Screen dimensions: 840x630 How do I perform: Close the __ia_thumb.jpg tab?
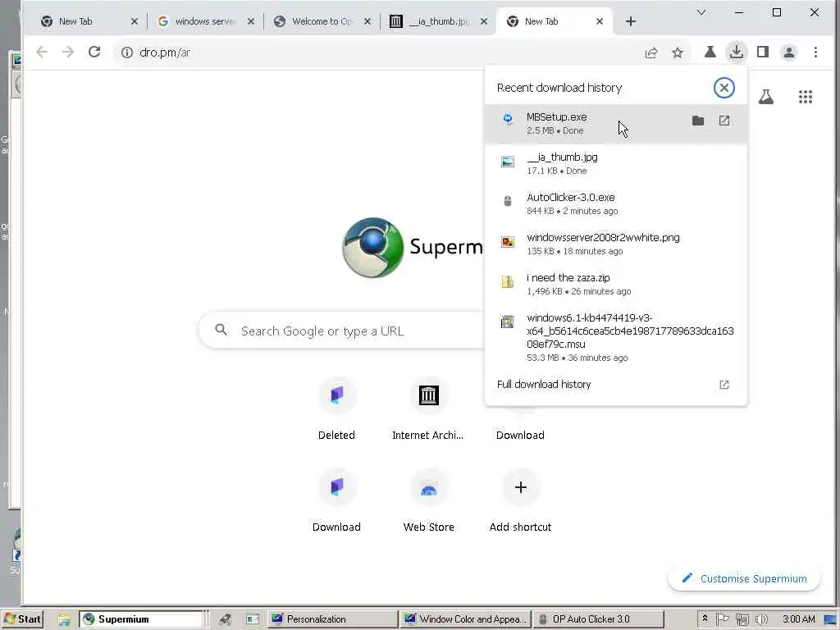pyautogui.click(x=484, y=21)
